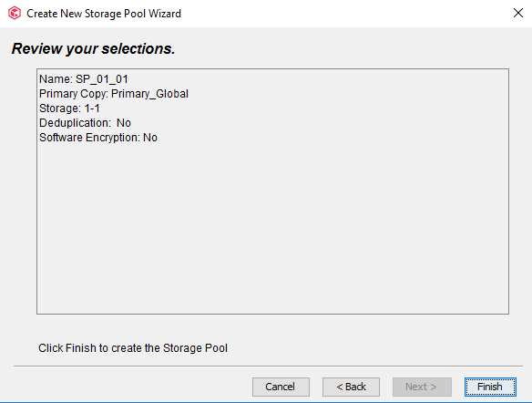Close the Create New Storage Pool Wizard
The width and height of the screenshot is (532, 403).
pos(517,14)
